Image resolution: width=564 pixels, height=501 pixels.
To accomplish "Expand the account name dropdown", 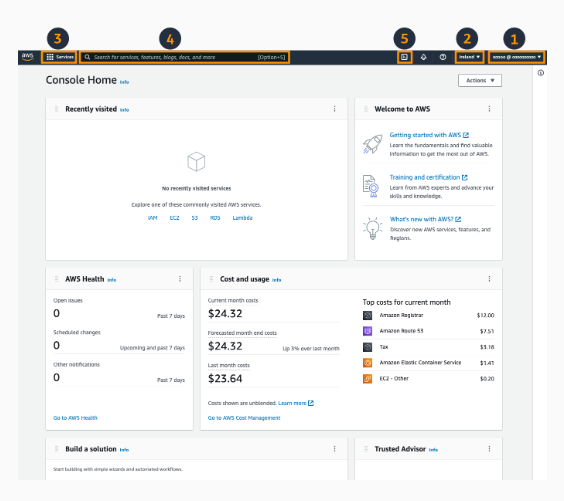I will click(x=516, y=57).
